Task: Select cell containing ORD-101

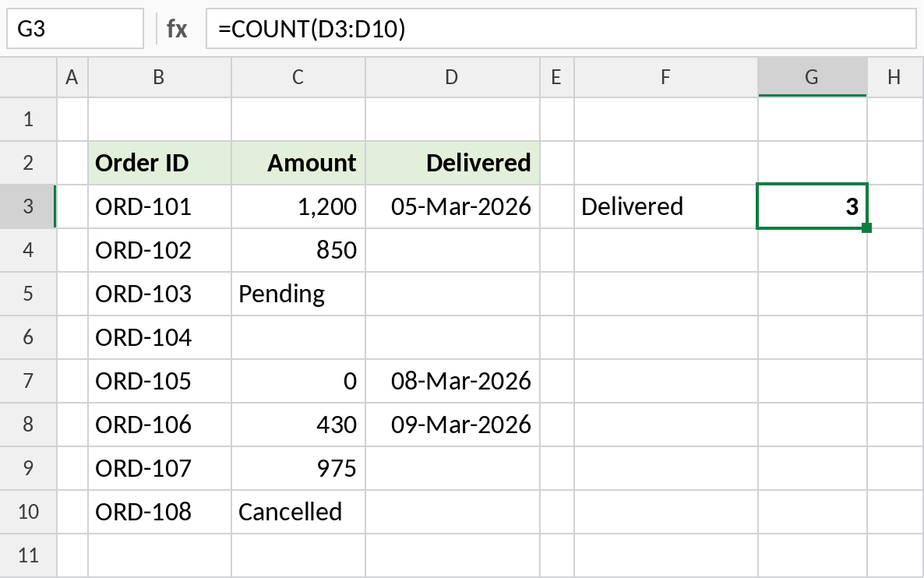Action: tap(160, 206)
